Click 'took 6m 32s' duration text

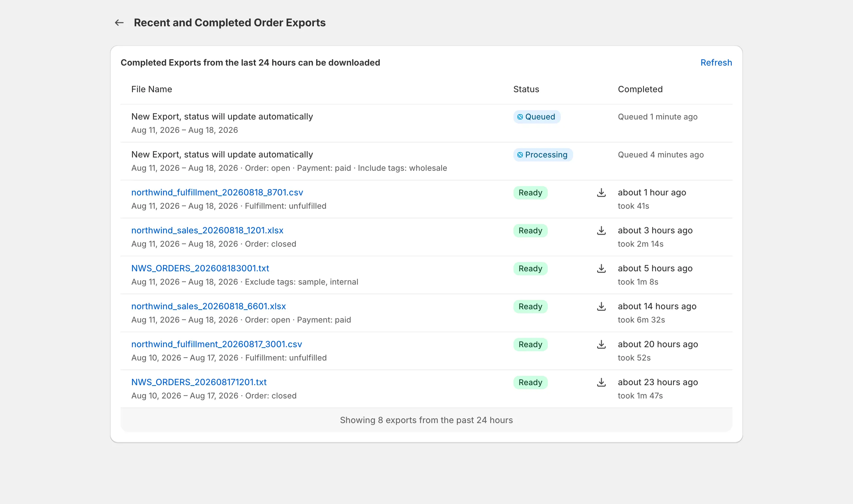click(641, 320)
